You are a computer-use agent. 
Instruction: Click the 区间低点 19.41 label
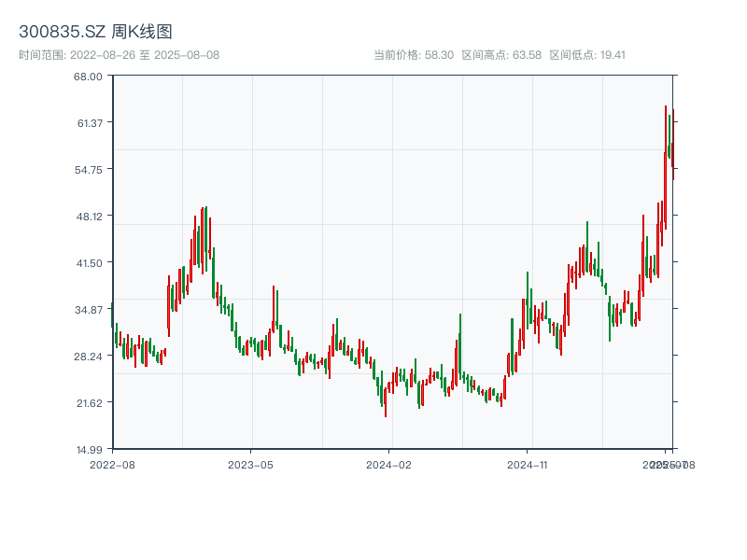586,55
